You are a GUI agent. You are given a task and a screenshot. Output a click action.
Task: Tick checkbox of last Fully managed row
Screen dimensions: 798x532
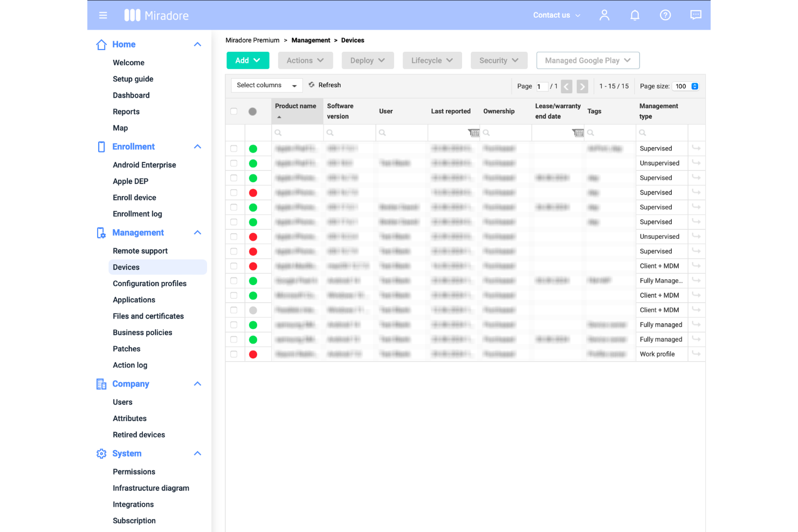pyautogui.click(x=234, y=339)
